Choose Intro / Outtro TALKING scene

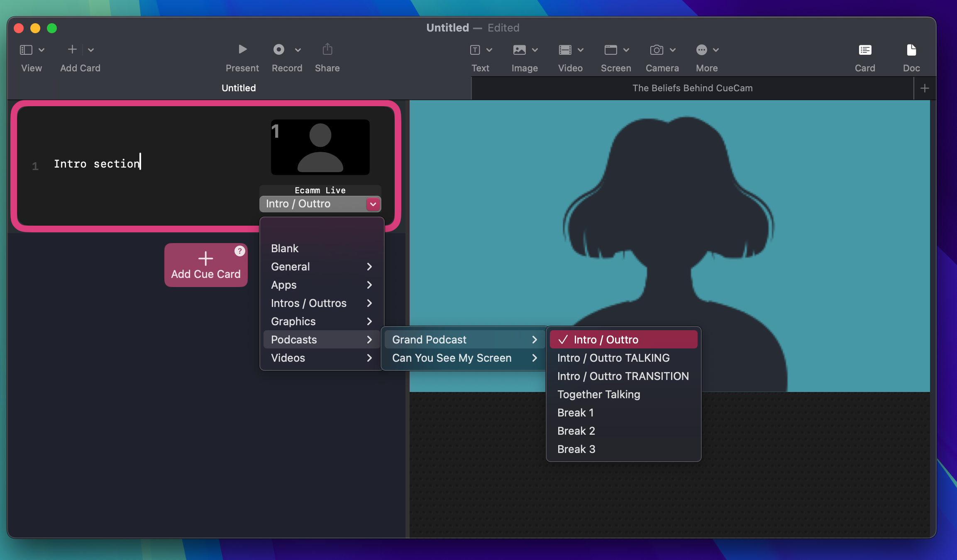pos(623,358)
